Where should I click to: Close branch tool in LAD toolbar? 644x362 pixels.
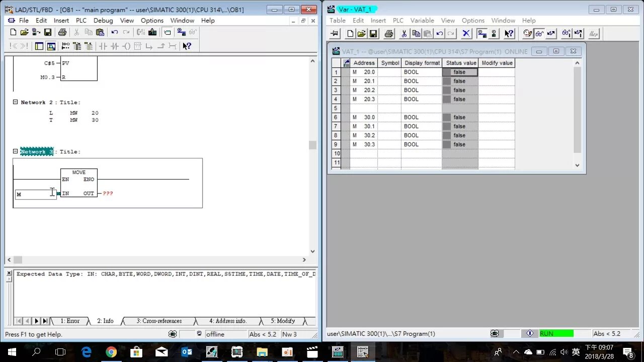click(x=161, y=46)
